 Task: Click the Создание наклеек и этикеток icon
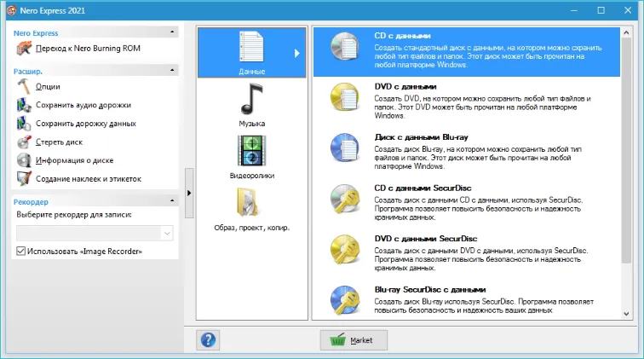(23, 179)
